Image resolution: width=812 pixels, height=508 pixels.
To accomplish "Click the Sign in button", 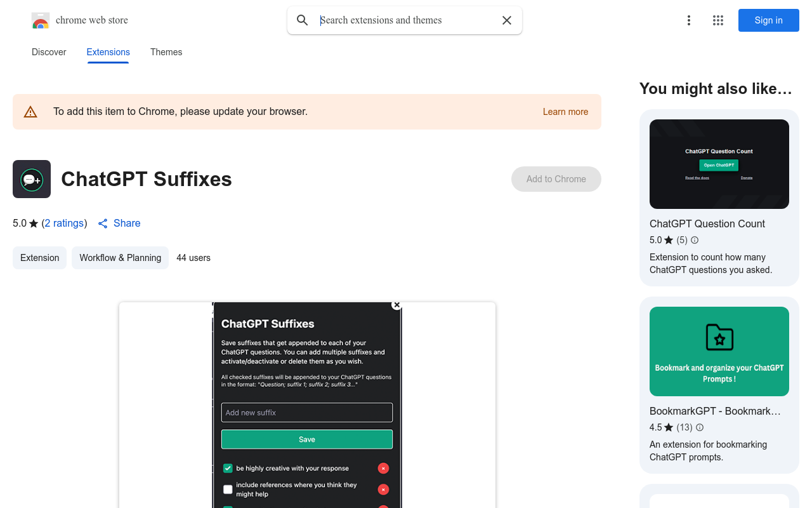I will click(769, 20).
